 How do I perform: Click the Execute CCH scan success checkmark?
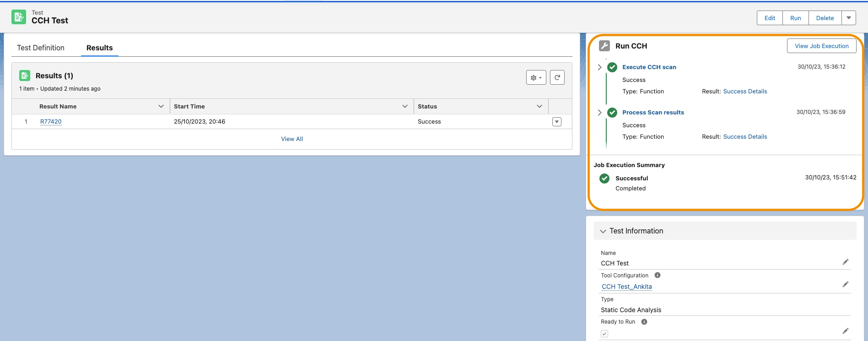pos(612,67)
